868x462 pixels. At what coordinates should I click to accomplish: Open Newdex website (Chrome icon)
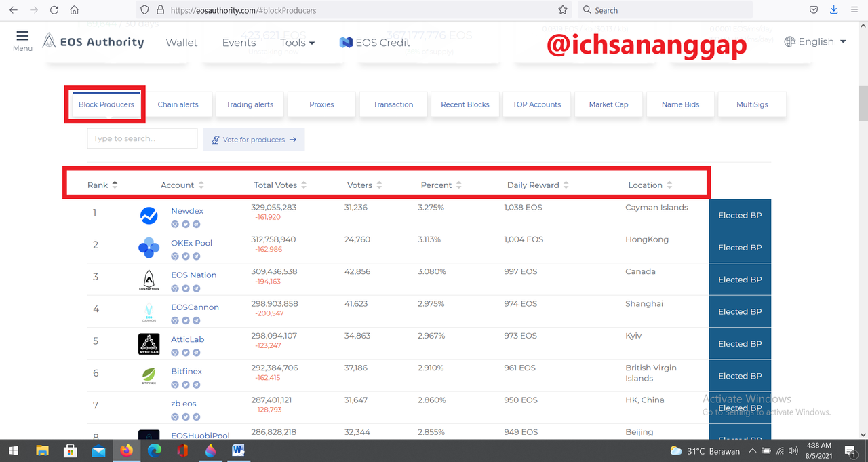click(175, 224)
